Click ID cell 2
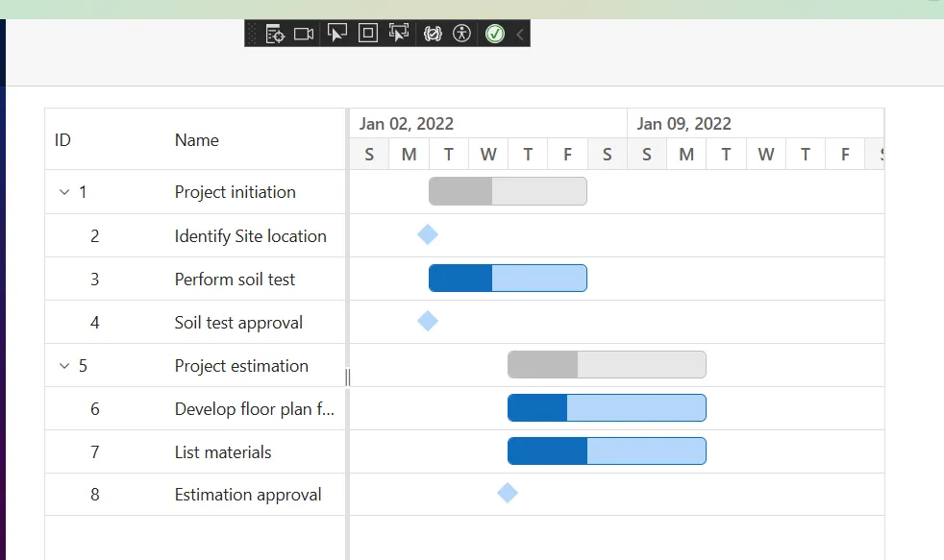This screenshot has height=560, width=944. (105, 235)
